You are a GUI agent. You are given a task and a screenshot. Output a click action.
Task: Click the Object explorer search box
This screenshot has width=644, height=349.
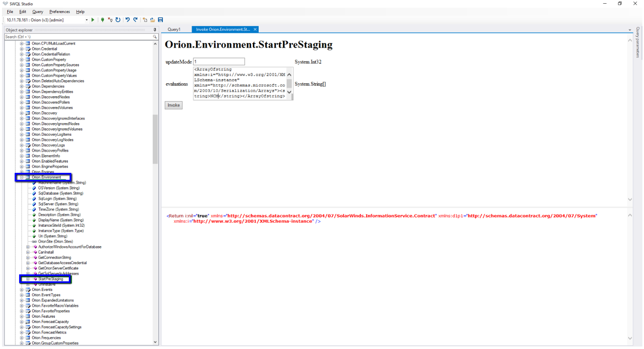[79, 37]
